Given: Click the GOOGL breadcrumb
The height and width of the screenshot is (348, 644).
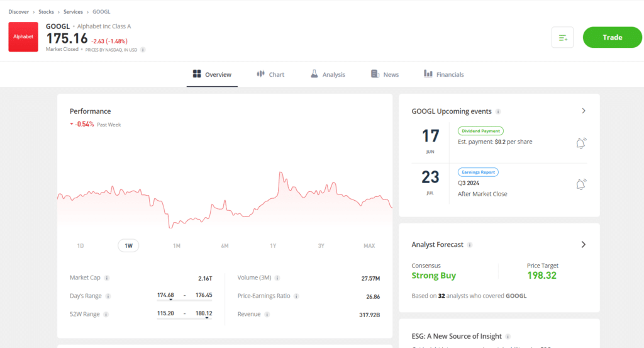Looking at the screenshot, I should (101, 12).
